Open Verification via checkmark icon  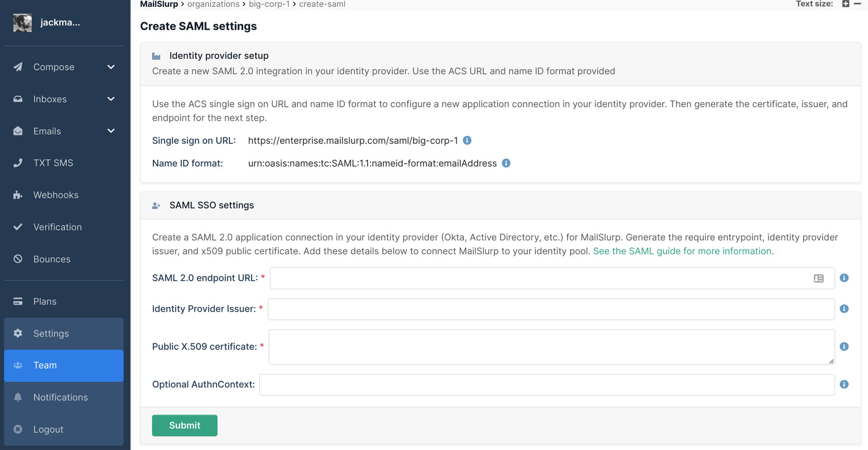[18, 227]
